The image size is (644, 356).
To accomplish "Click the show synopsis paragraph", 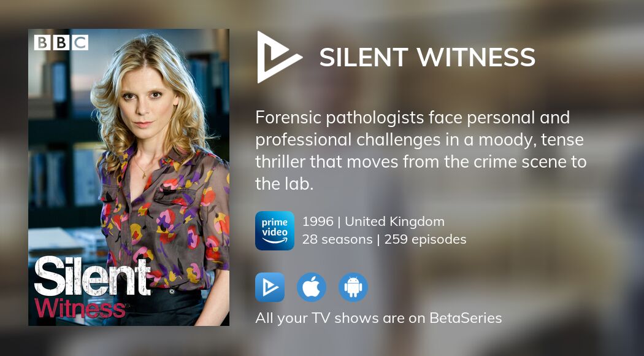I will coord(421,151).
